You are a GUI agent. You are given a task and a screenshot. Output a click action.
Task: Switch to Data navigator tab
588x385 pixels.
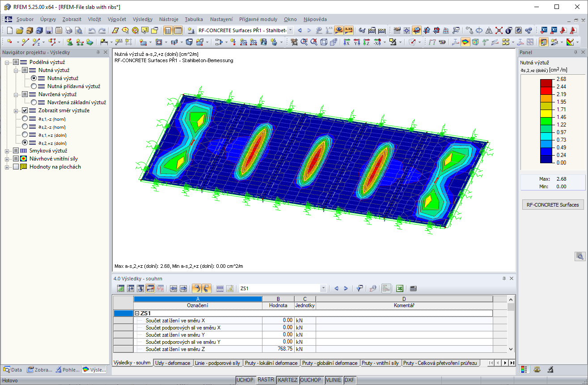point(13,370)
